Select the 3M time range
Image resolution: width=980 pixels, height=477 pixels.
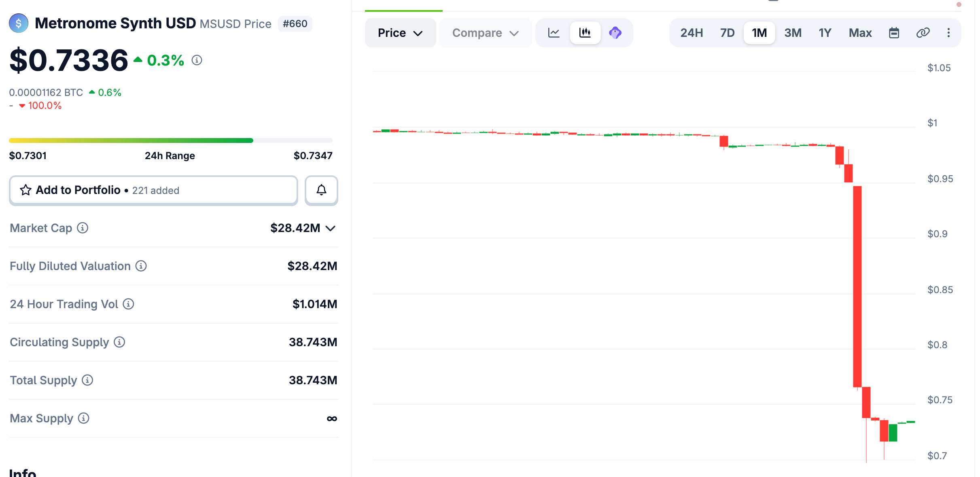coord(793,33)
